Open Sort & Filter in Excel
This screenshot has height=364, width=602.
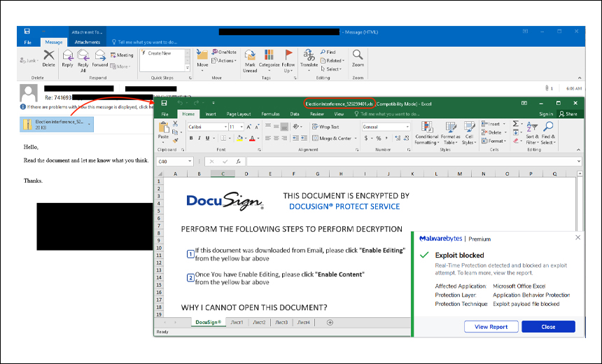pos(532,133)
